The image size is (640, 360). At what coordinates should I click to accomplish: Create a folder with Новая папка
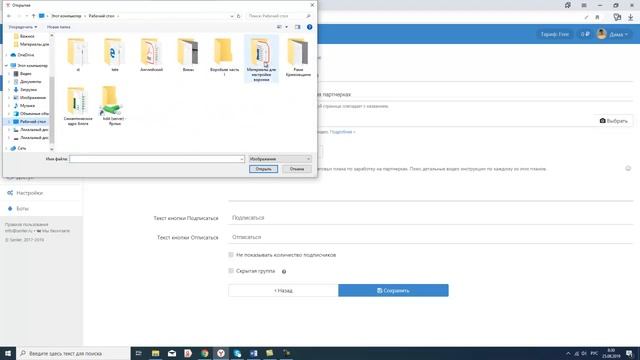(58, 27)
